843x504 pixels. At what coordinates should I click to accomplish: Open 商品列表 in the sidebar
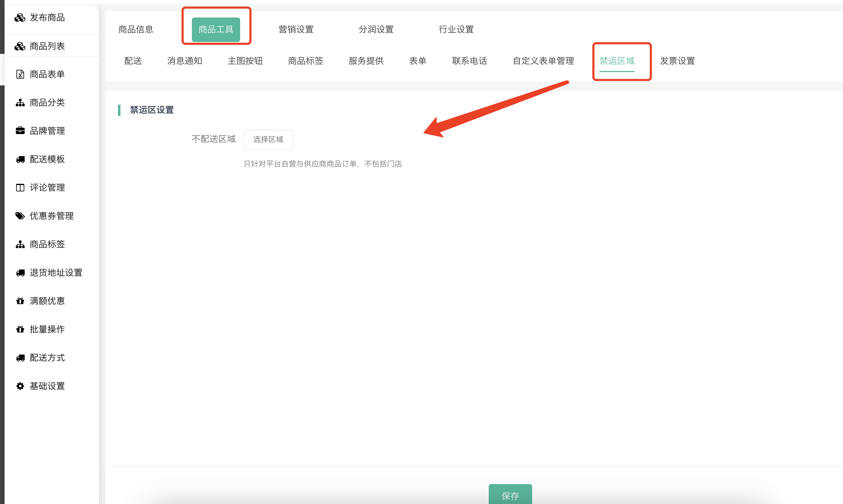click(x=47, y=46)
